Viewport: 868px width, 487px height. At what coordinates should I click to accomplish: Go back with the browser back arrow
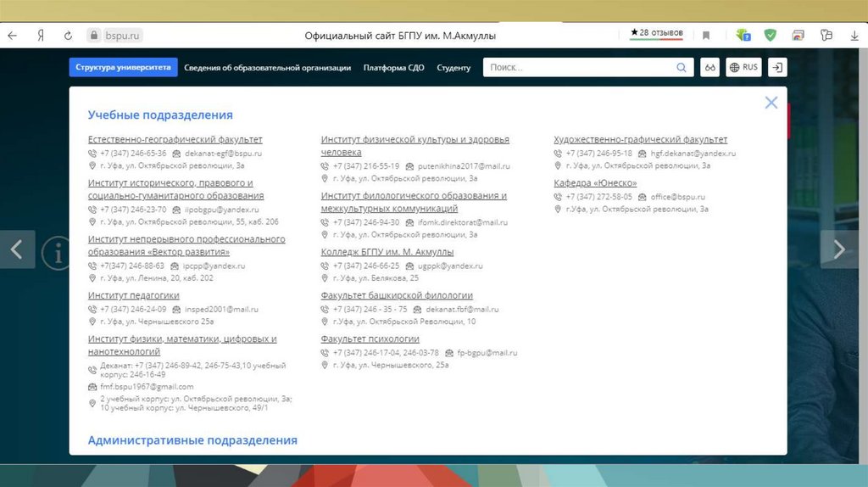tap(12, 36)
